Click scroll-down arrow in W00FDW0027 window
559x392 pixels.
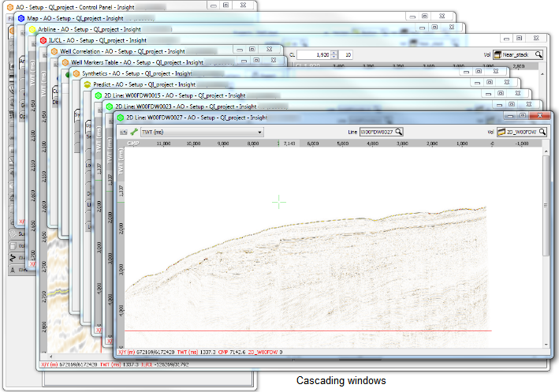click(546, 345)
